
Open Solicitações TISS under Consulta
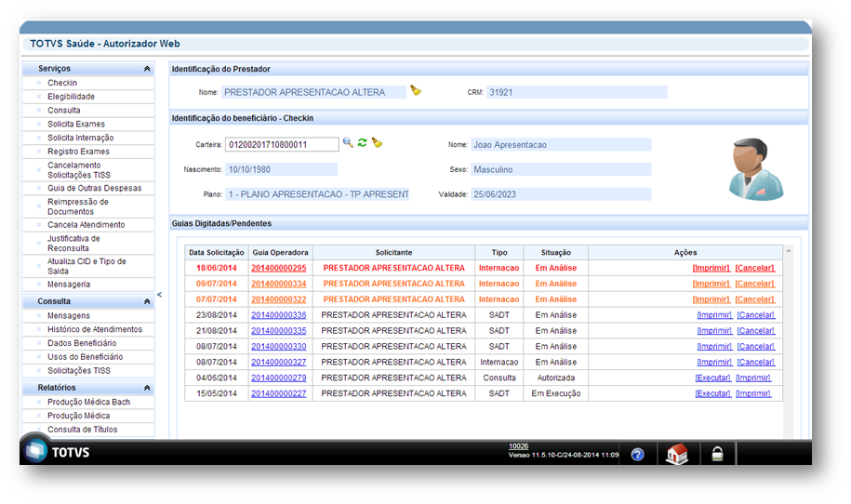79,370
